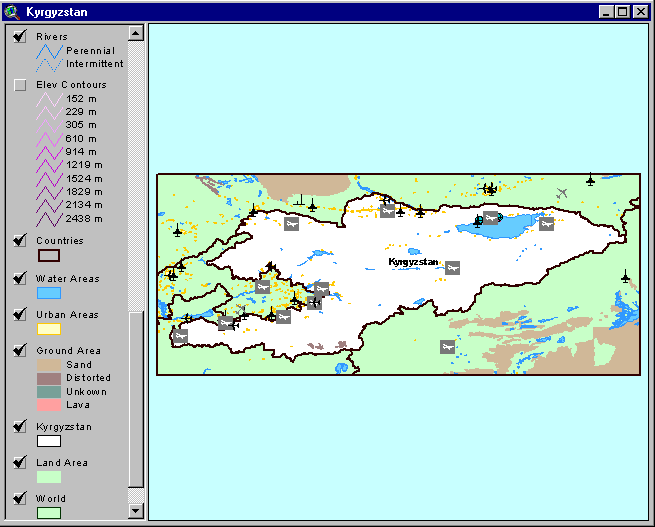
Task: Click the World layer green swatch
Action: pos(49,513)
